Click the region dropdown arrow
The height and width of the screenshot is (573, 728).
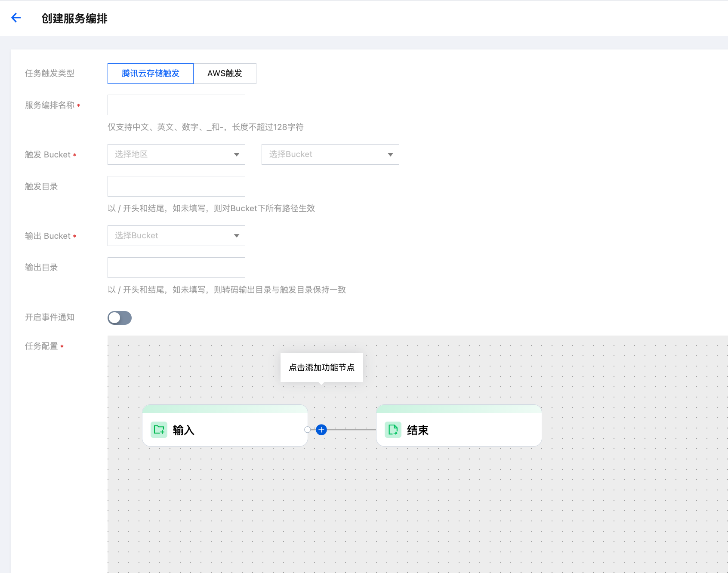pos(236,155)
